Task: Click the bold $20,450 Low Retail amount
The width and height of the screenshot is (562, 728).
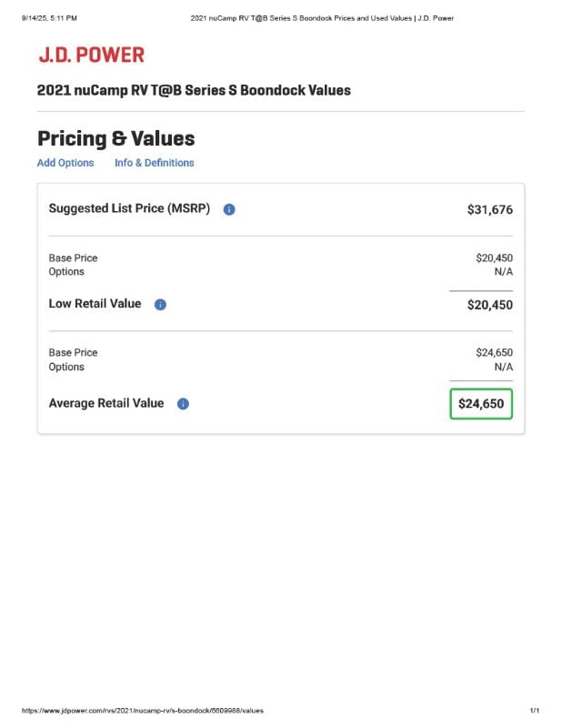Action: click(490, 305)
